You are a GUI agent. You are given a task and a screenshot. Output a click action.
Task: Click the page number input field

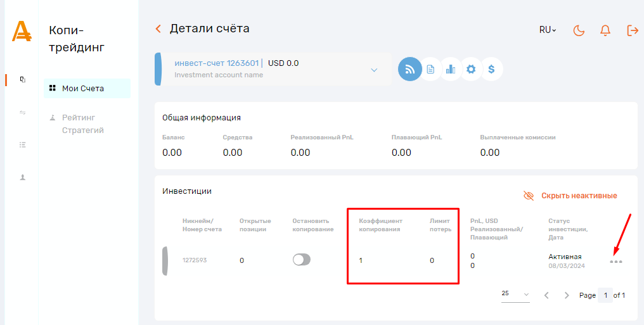pos(605,295)
